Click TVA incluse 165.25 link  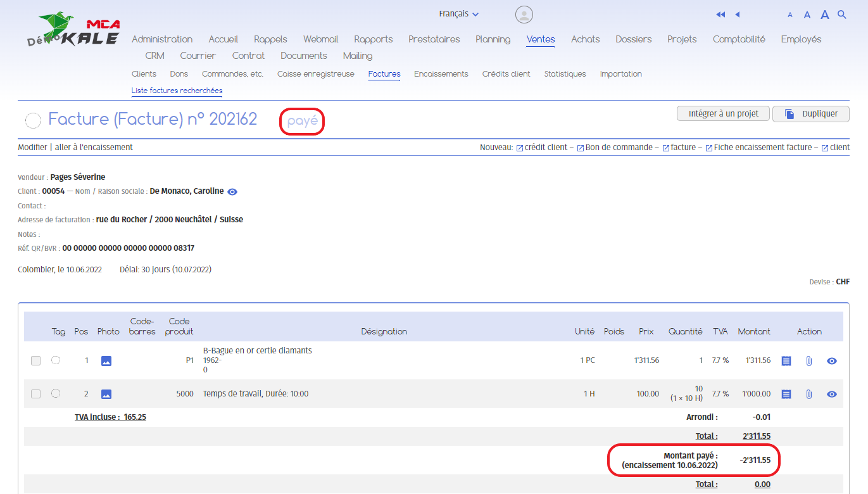click(x=110, y=417)
